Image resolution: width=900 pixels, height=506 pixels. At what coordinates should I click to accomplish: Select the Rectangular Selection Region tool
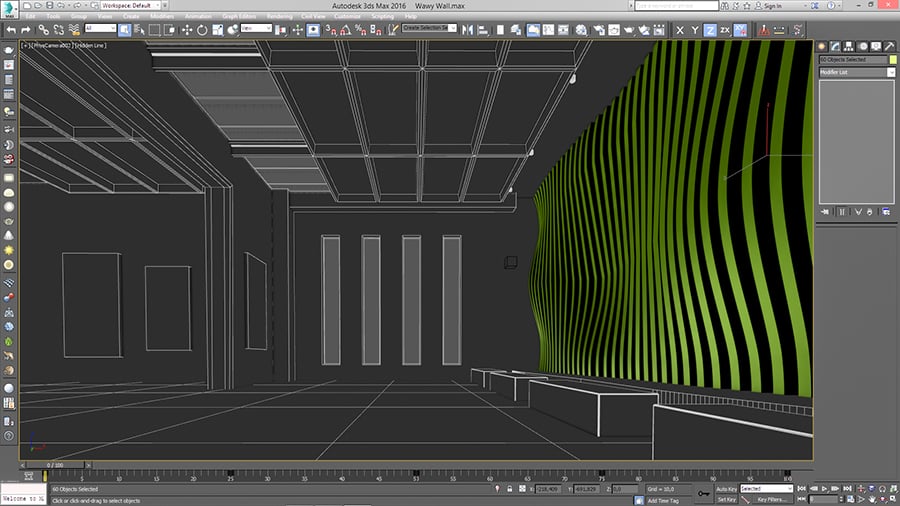click(x=154, y=30)
